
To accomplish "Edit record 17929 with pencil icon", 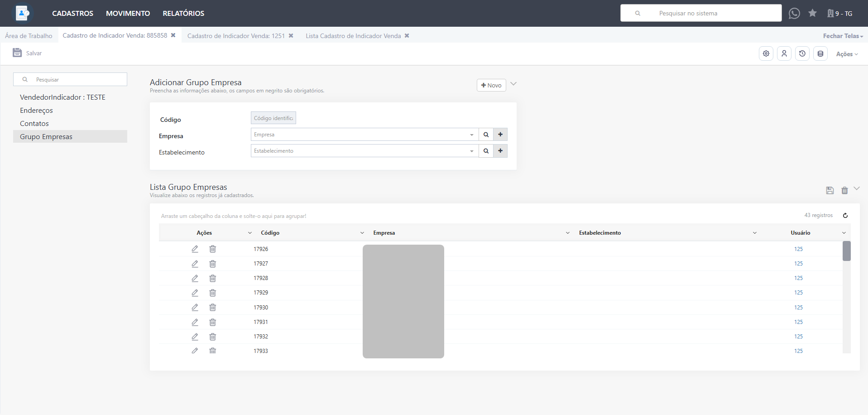I will [195, 292].
